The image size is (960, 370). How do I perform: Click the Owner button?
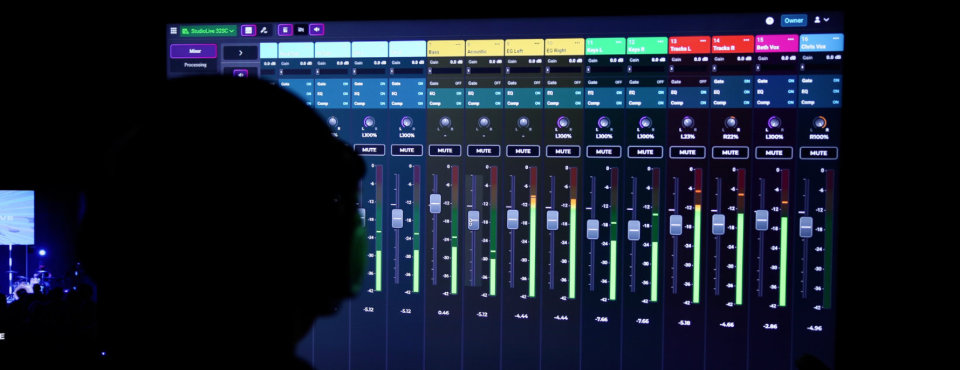pos(793,20)
